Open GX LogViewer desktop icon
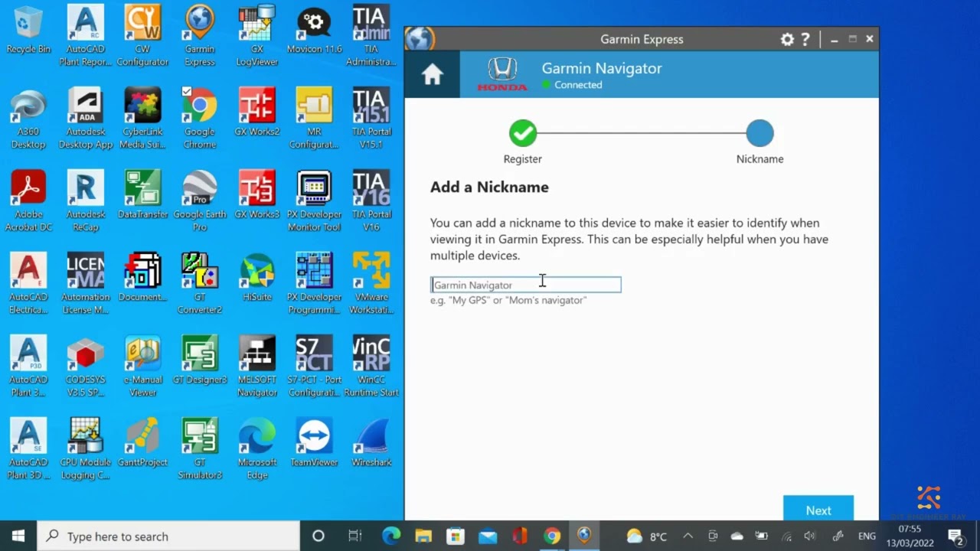This screenshot has width=980, height=551. click(x=257, y=36)
